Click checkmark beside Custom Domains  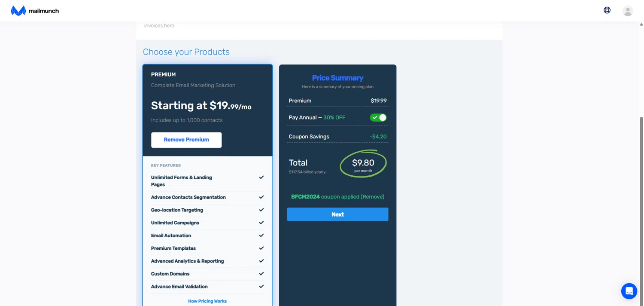[261, 274]
